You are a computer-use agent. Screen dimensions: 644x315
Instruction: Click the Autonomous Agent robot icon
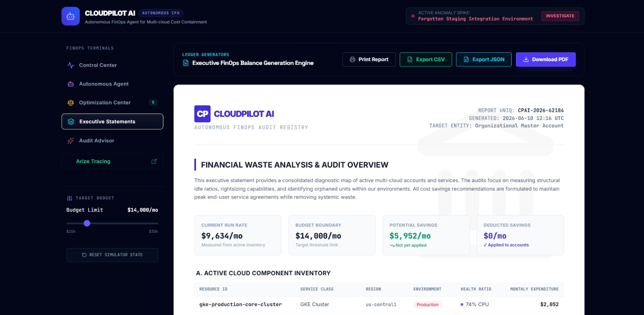pos(71,84)
